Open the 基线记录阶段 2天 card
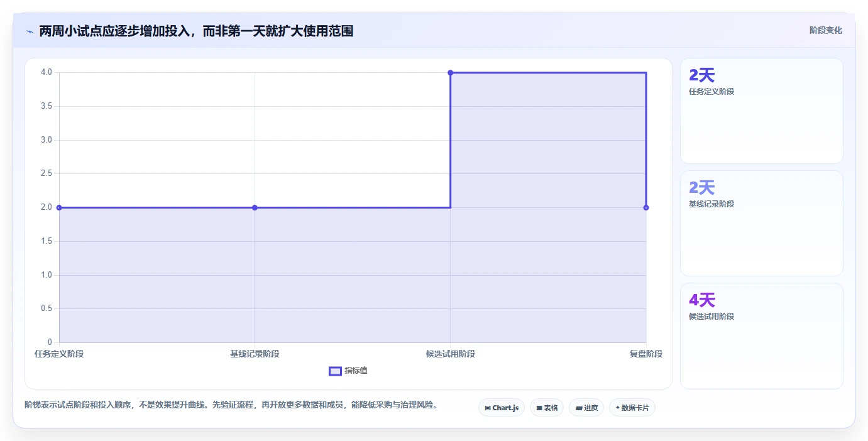Image resolution: width=868 pixels, height=441 pixels. (x=761, y=223)
